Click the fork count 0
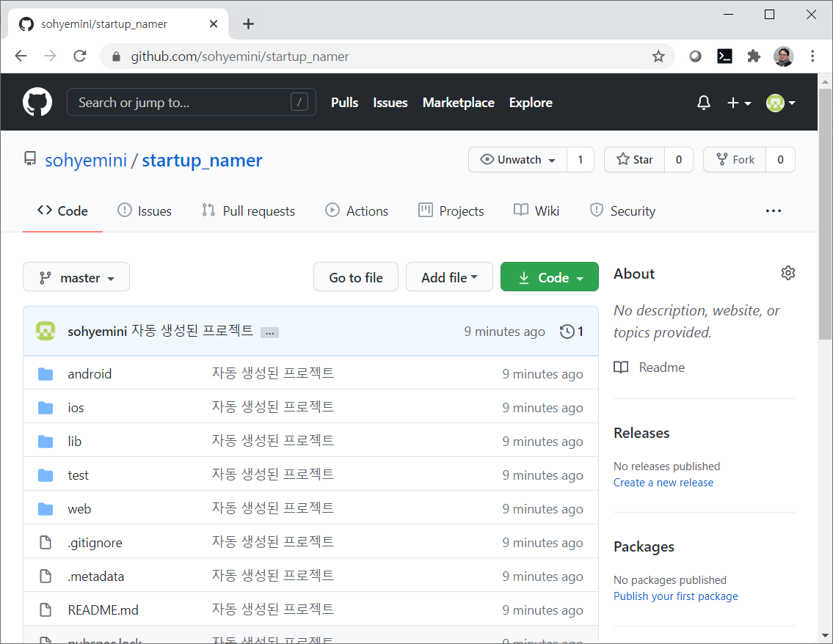The width and height of the screenshot is (833, 644). (780, 160)
